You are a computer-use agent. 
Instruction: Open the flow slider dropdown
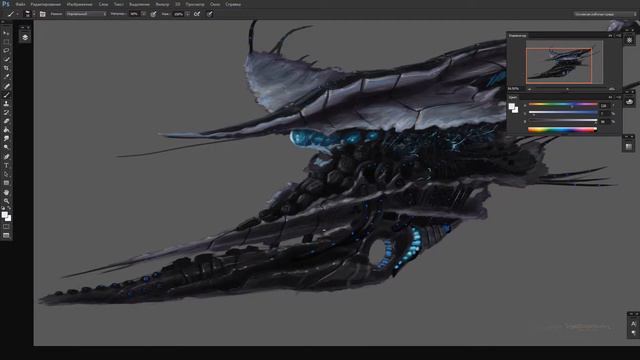coord(187,14)
